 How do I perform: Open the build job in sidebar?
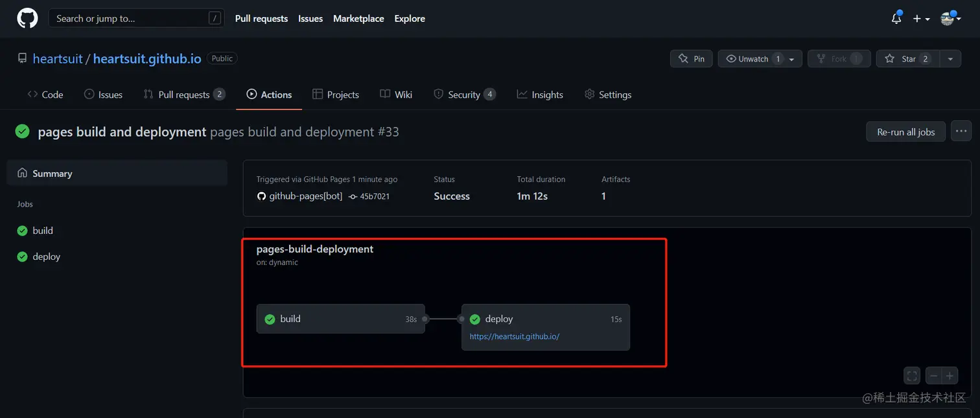click(43, 230)
